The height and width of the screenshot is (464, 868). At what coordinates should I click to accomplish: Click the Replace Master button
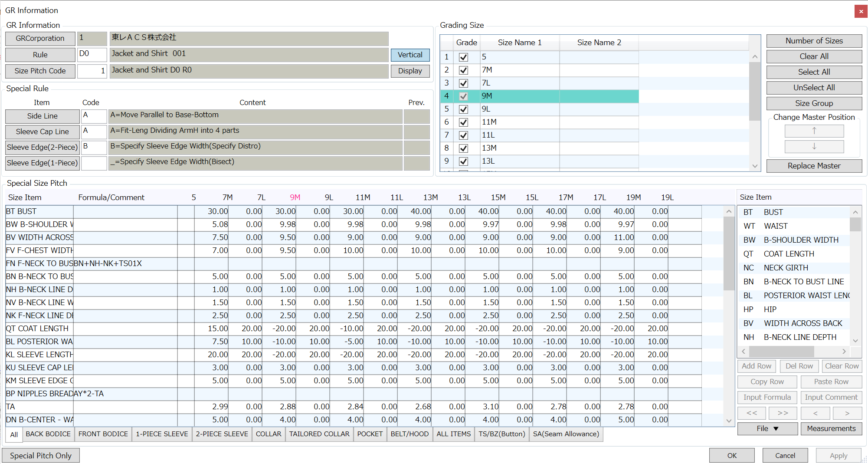(x=814, y=166)
